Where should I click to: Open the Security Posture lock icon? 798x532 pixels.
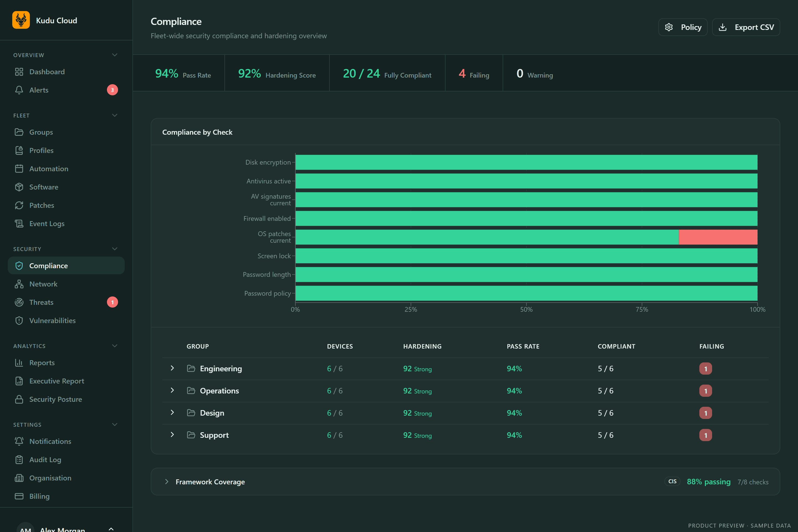point(19,399)
